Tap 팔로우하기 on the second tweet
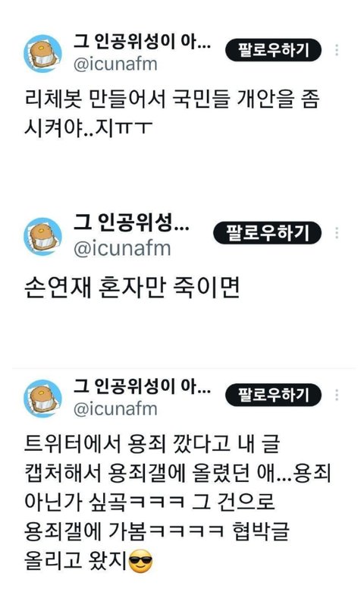 point(267,233)
